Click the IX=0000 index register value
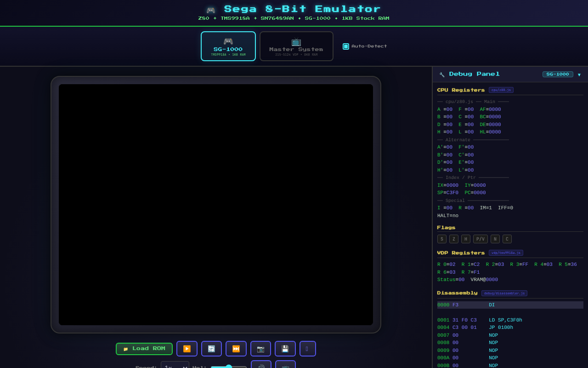Viewport: 588px width, 368px height. click(448, 185)
